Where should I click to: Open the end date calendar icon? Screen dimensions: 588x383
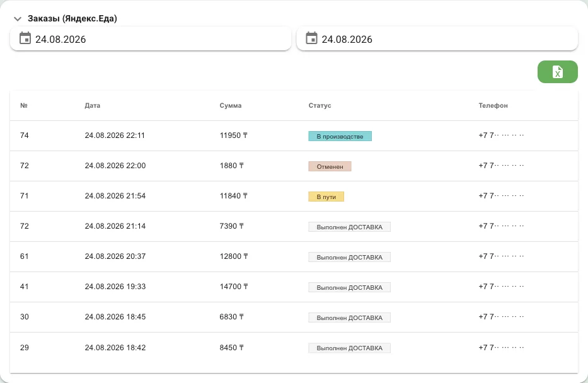tap(311, 38)
